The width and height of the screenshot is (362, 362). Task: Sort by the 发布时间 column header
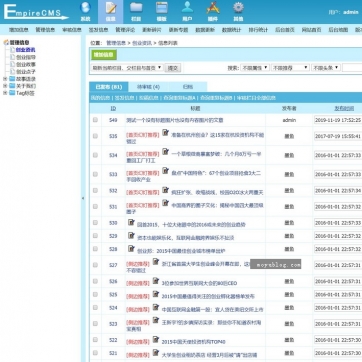344,108
